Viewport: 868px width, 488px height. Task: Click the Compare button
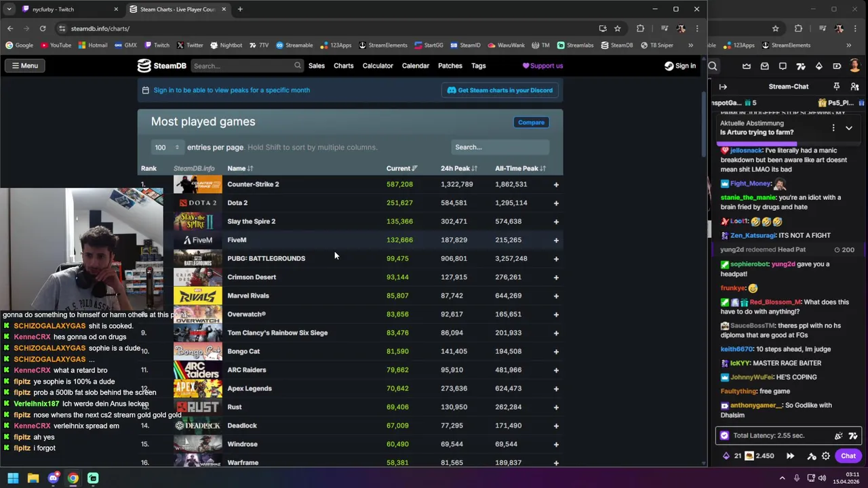pos(531,123)
